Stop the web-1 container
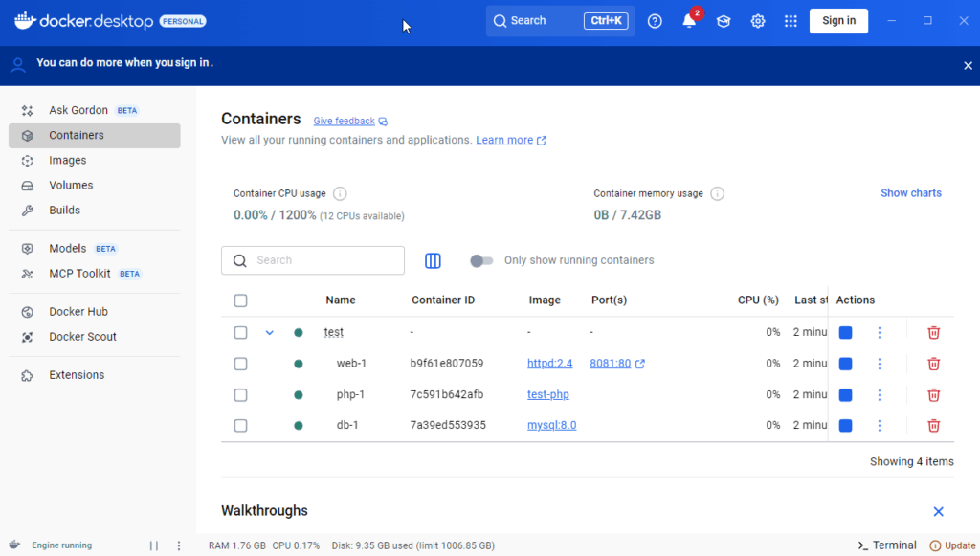The width and height of the screenshot is (980, 556). coord(845,364)
